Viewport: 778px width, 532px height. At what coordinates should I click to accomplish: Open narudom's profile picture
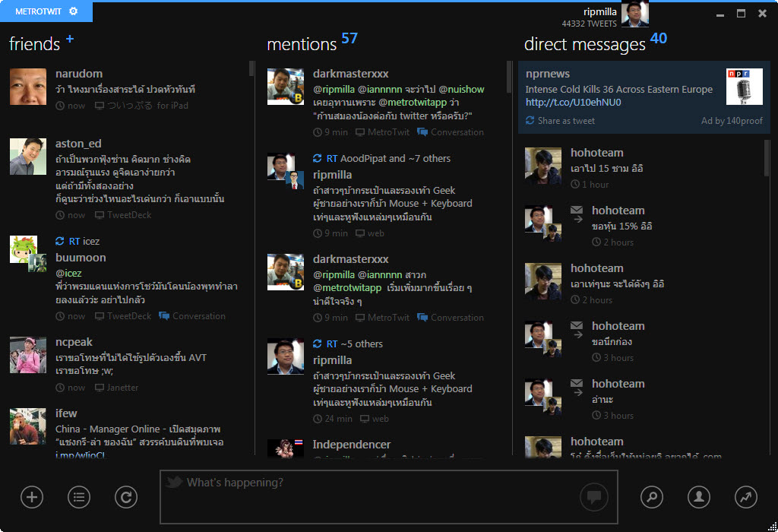coord(28,86)
